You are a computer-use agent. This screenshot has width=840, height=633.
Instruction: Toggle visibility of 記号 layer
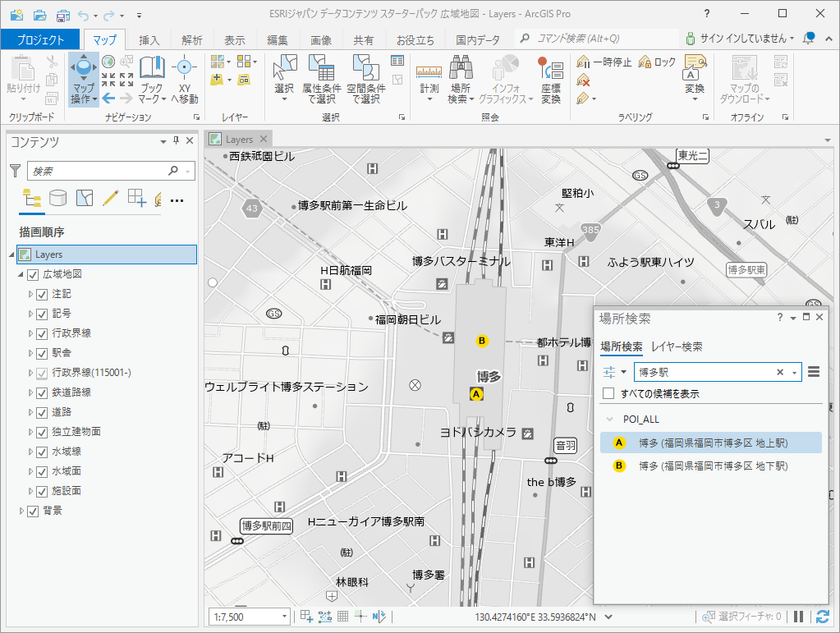(x=42, y=314)
